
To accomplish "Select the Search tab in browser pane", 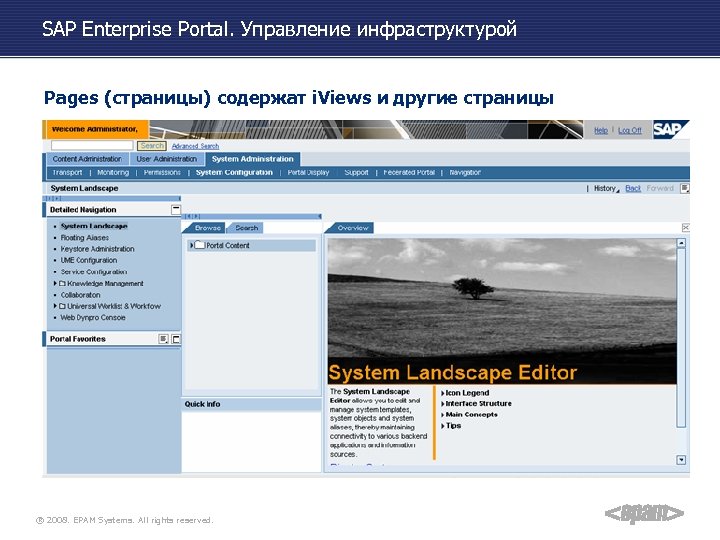I will pyautogui.click(x=247, y=228).
